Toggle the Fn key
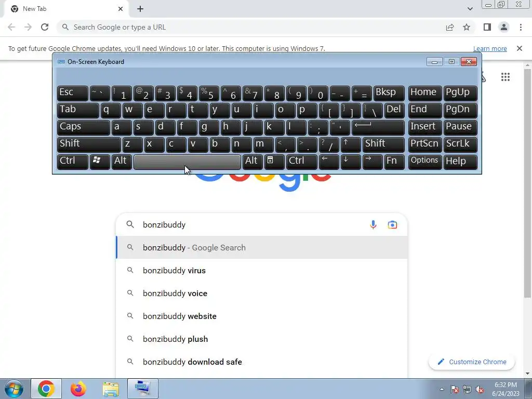 pyautogui.click(x=395, y=162)
